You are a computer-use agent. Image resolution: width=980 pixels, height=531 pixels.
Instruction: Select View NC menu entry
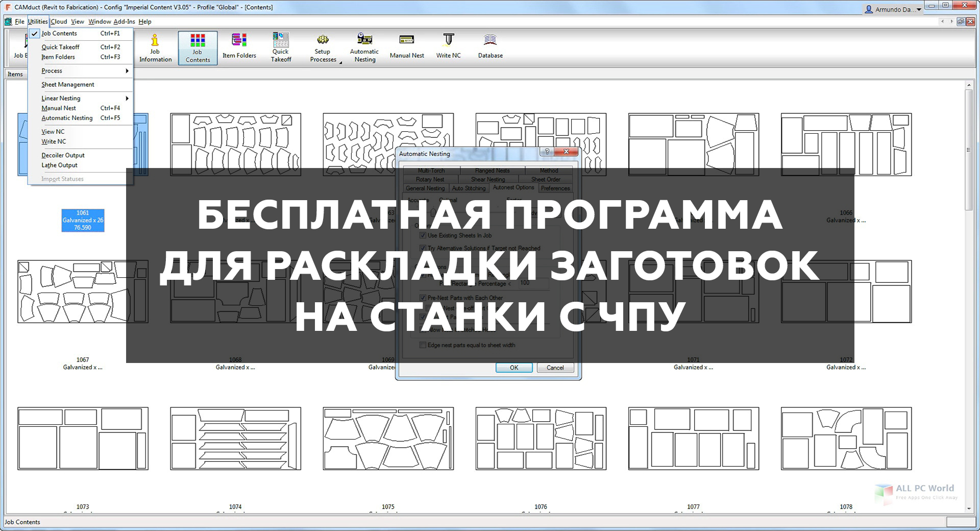82,132
